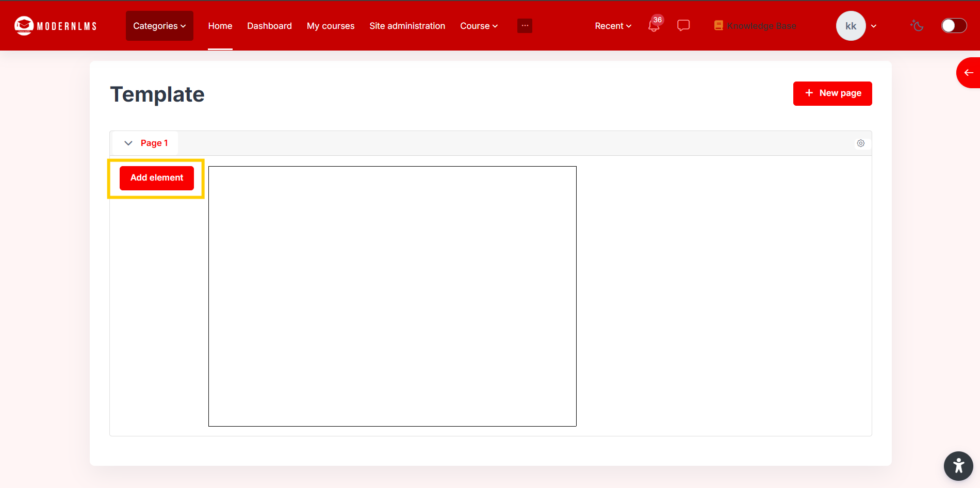
Task: Open the Dashboard page
Action: (269, 26)
